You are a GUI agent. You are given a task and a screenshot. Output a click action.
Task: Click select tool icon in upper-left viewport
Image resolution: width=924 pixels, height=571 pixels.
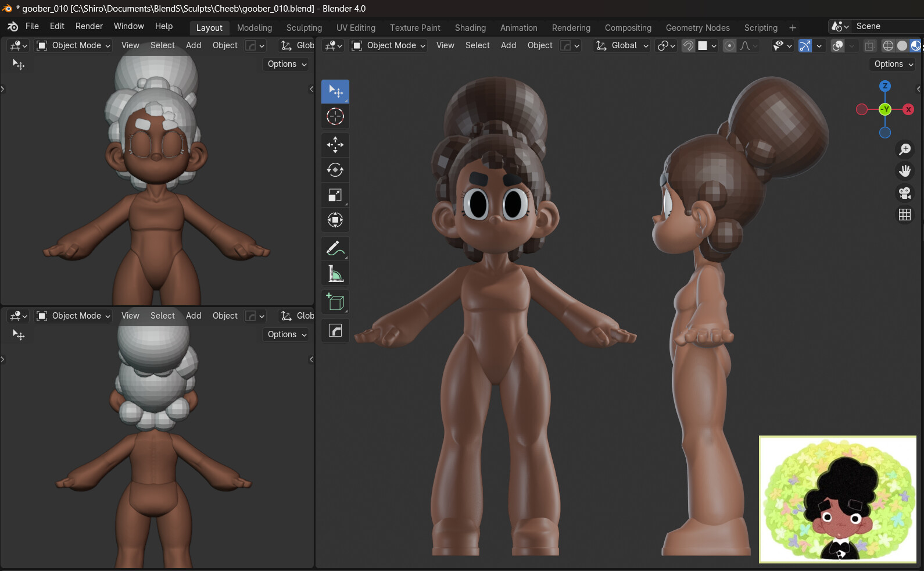point(19,65)
